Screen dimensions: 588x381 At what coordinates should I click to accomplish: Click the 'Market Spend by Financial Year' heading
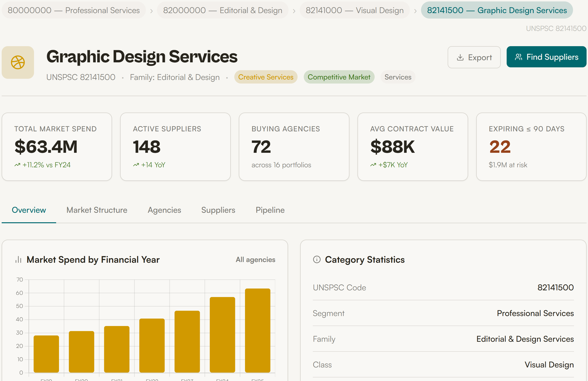pyautogui.click(x=93, y=260)
